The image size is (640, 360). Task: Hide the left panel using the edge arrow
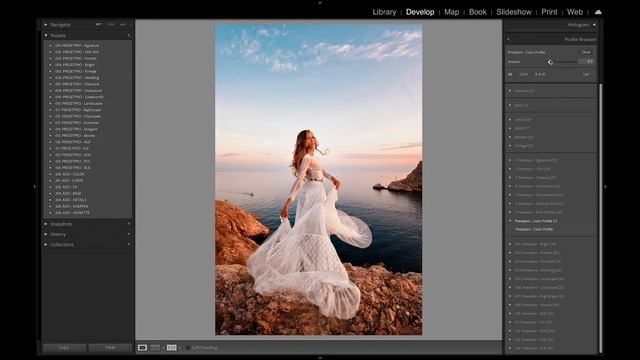(34, 187)
